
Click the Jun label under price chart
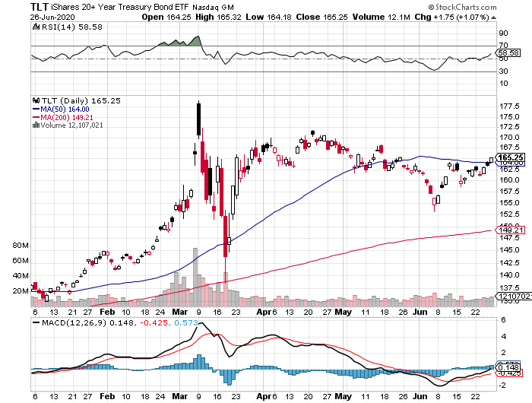420,312
